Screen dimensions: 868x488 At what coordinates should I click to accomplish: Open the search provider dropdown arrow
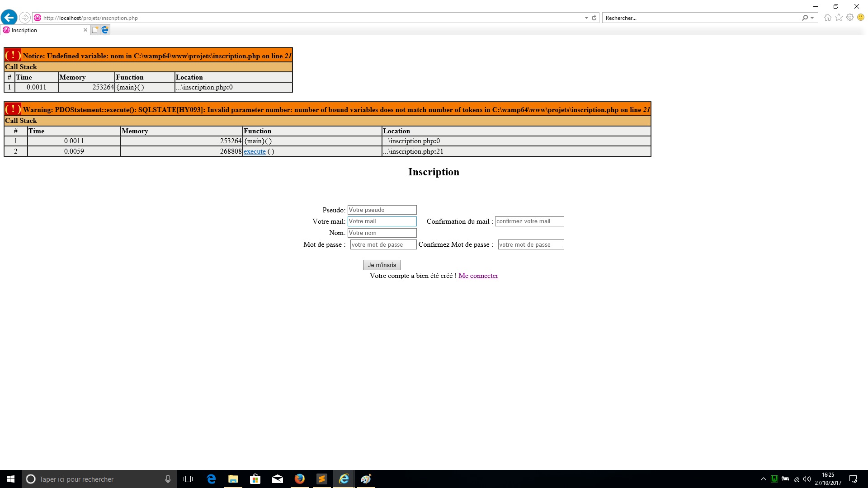pos(811,18)
